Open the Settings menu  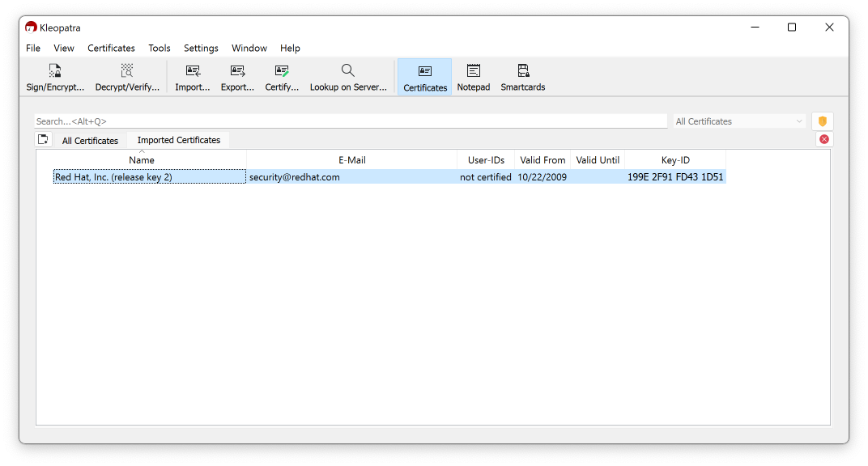(x=200, y=48)
